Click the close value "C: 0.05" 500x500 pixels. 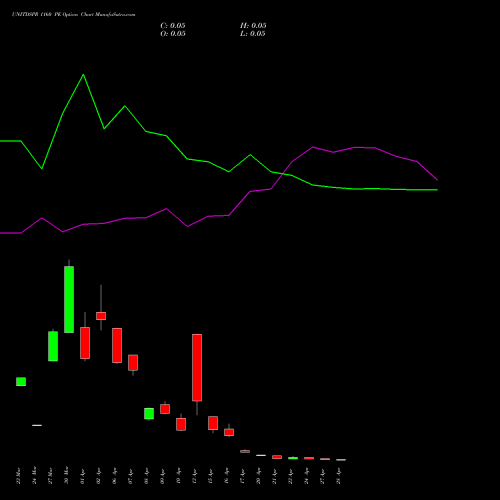(x=173, y=26)
